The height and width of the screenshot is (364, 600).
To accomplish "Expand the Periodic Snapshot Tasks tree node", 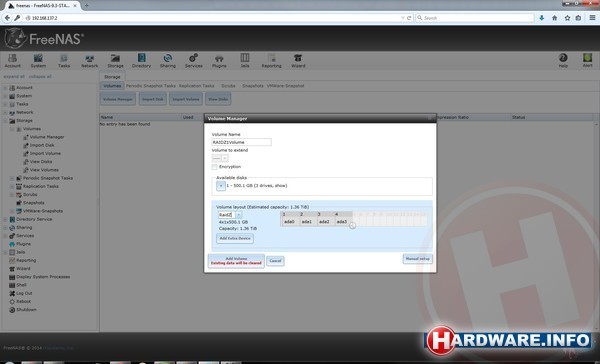I will coord(12,178).
